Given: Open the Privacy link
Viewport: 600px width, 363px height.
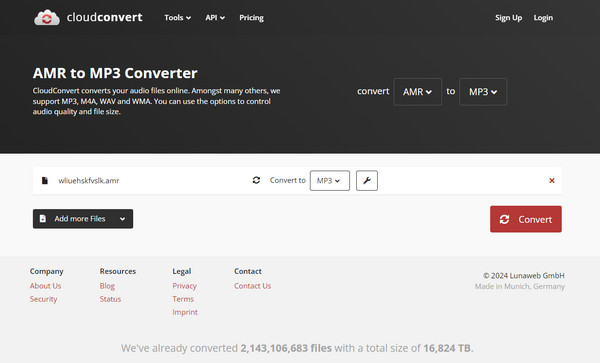Looking at the screenshot, I should 184,286.
